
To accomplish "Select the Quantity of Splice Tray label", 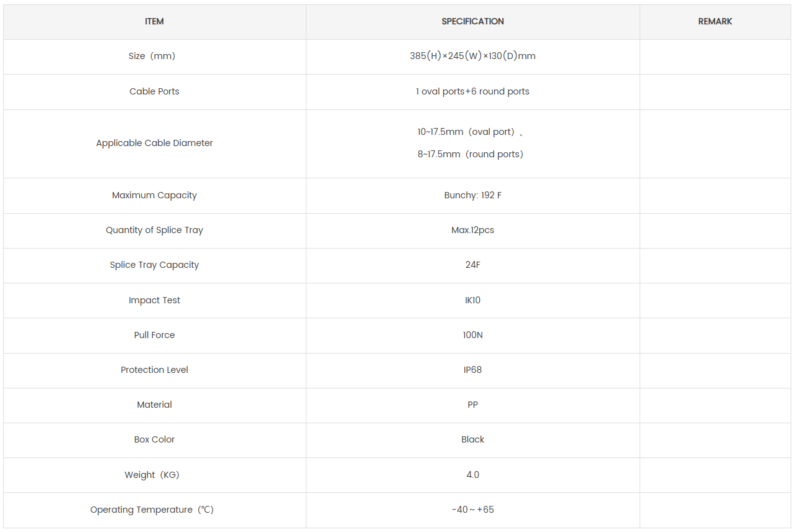I will pos(154,230).
